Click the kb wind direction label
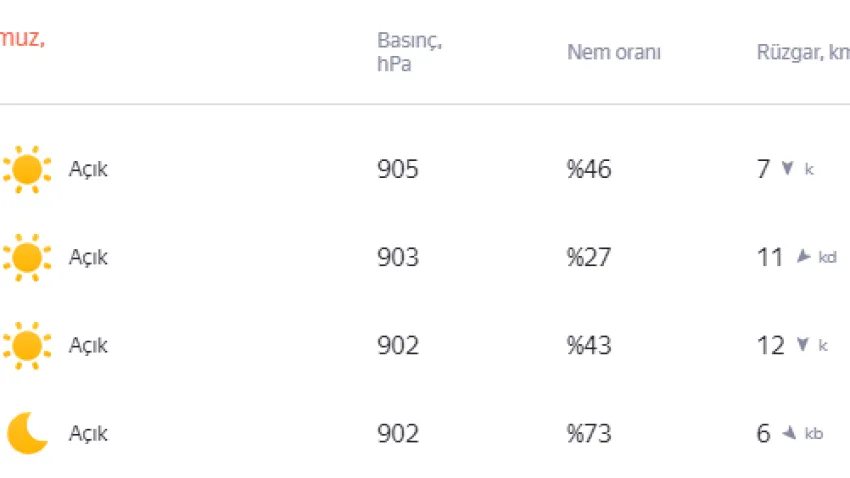 (x=814, y=434)
